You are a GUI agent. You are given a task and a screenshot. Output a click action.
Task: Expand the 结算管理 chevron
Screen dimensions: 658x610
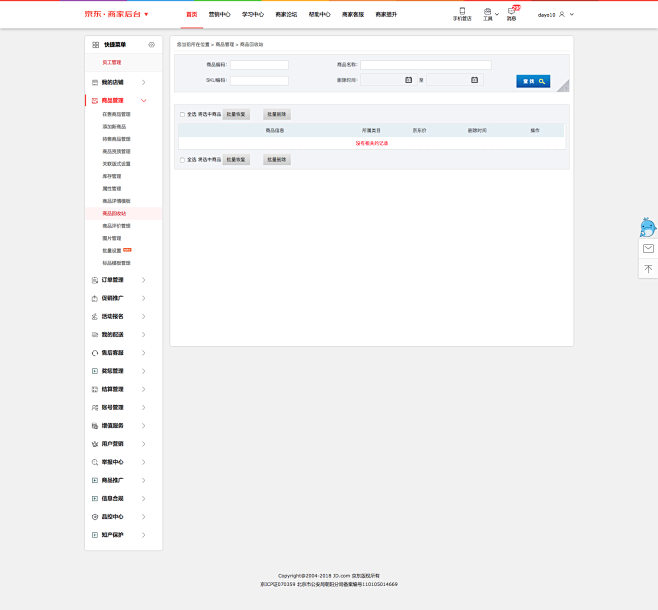pos(144,389)
